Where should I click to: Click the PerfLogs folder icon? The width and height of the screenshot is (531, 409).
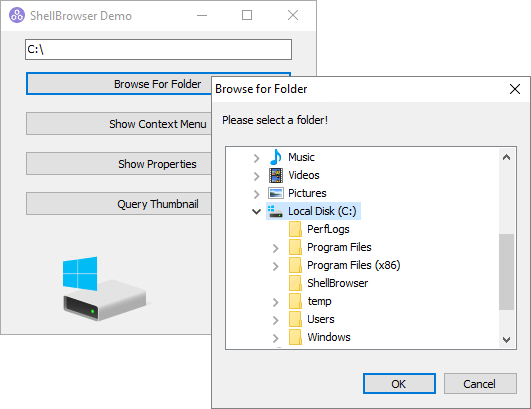(x=295, y=229)
